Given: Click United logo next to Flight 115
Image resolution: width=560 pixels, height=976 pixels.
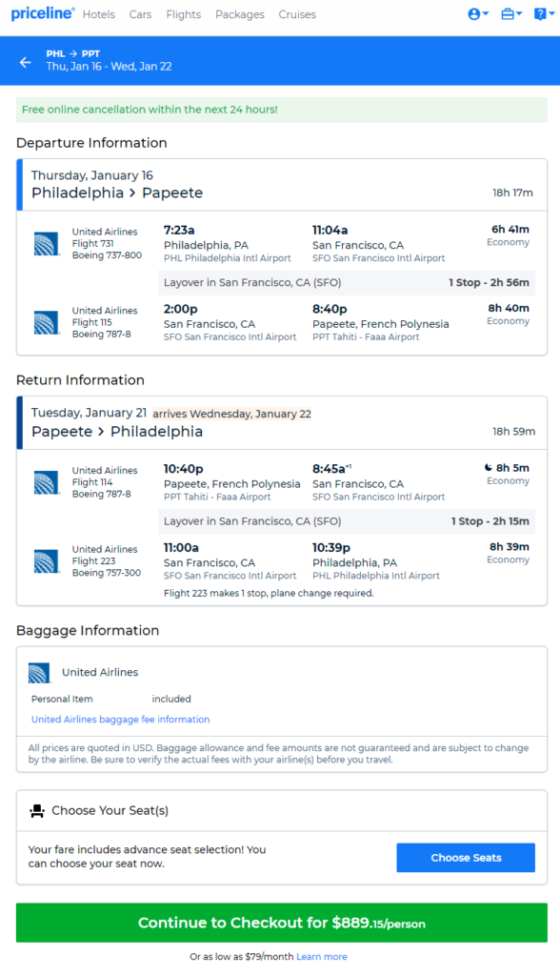Looking at the screenshot, I should 46,322.
